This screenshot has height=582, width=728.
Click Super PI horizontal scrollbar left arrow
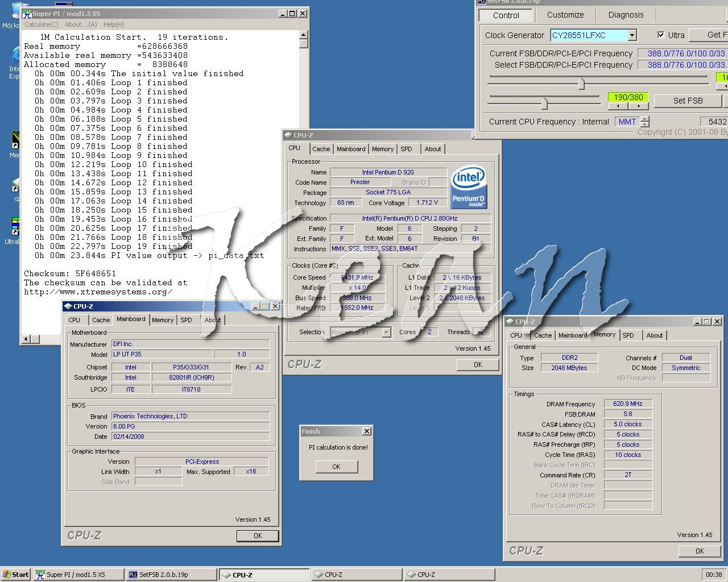(26, 339)
